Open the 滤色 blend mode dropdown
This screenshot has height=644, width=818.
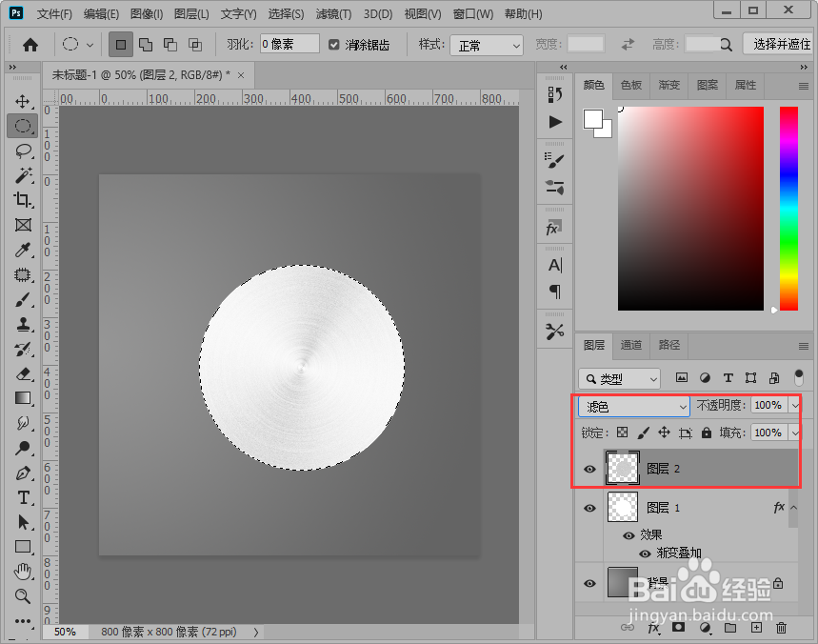tap(634, 407)
